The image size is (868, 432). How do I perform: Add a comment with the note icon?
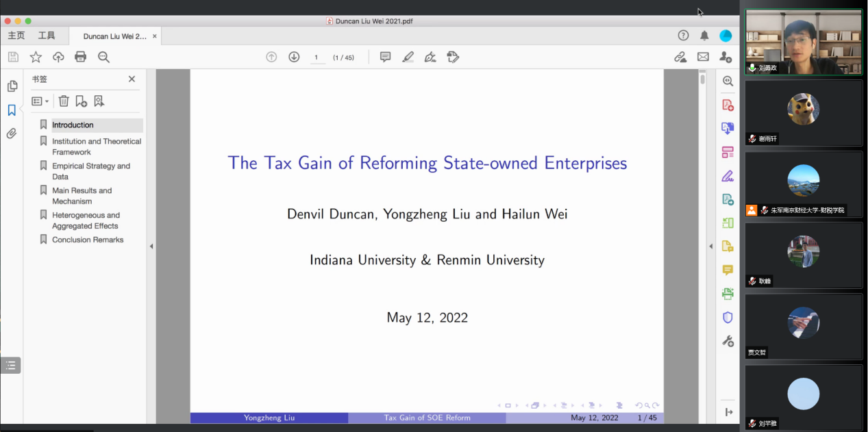coord(385,57)
